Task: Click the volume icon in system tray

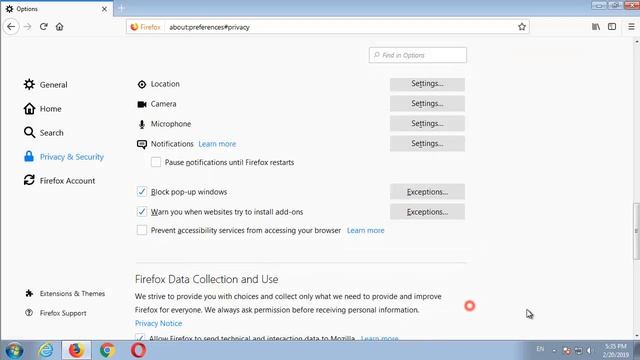Action: [x=589, y=350]
